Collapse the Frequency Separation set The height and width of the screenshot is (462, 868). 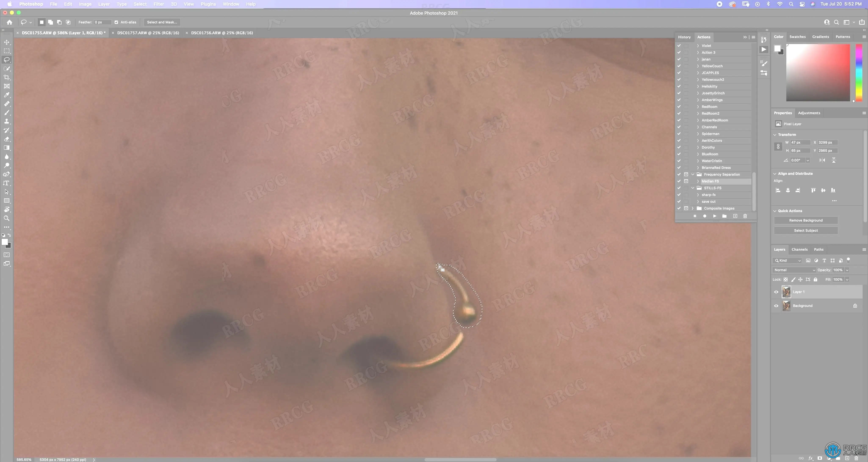point(693,174)
